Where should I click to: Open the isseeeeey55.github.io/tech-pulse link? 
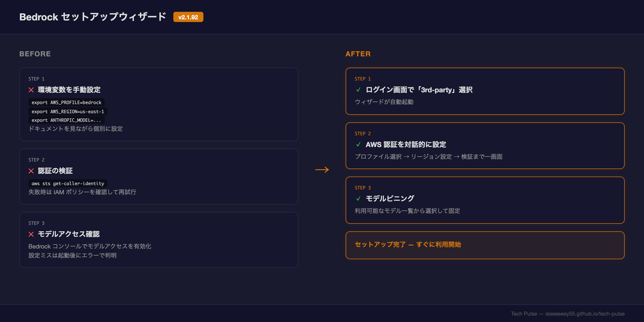(x=584, y=313)
